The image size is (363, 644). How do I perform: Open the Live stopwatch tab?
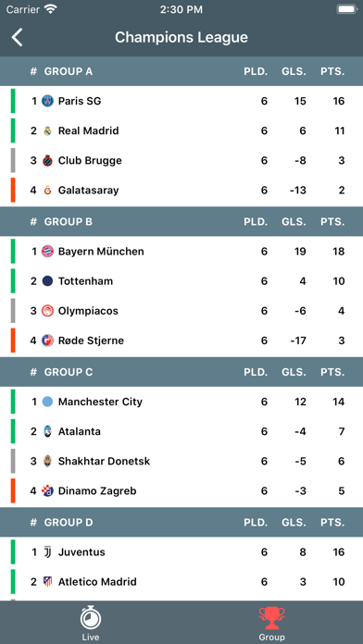pos(91,623)
